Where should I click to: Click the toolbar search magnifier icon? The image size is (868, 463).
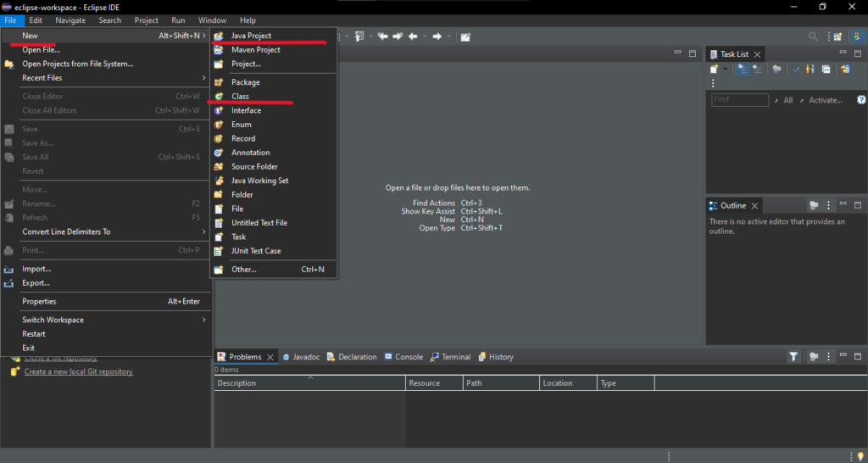(x=813, y=36)
